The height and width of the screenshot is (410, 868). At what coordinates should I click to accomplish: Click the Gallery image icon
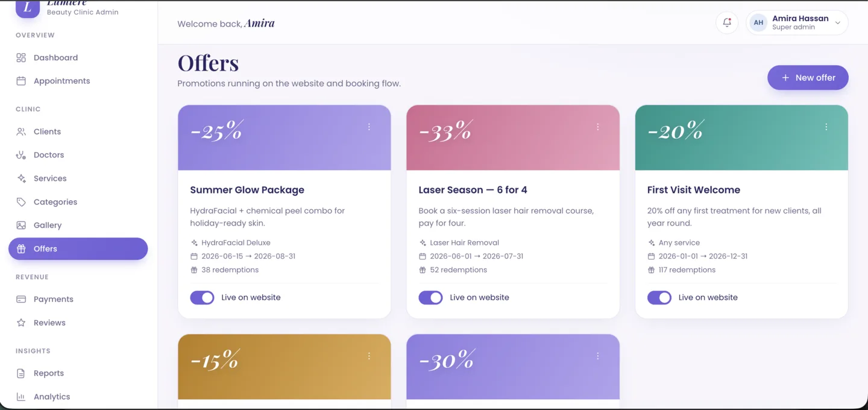pyautogui.click(x=21, y=225)
